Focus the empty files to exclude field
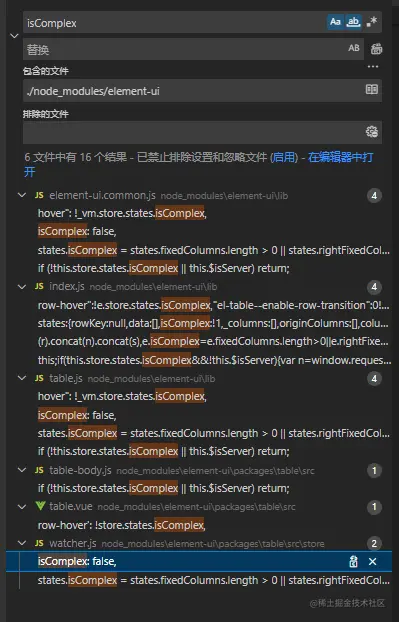This screenshot has height=622, width=399. (x=194, y=132)
